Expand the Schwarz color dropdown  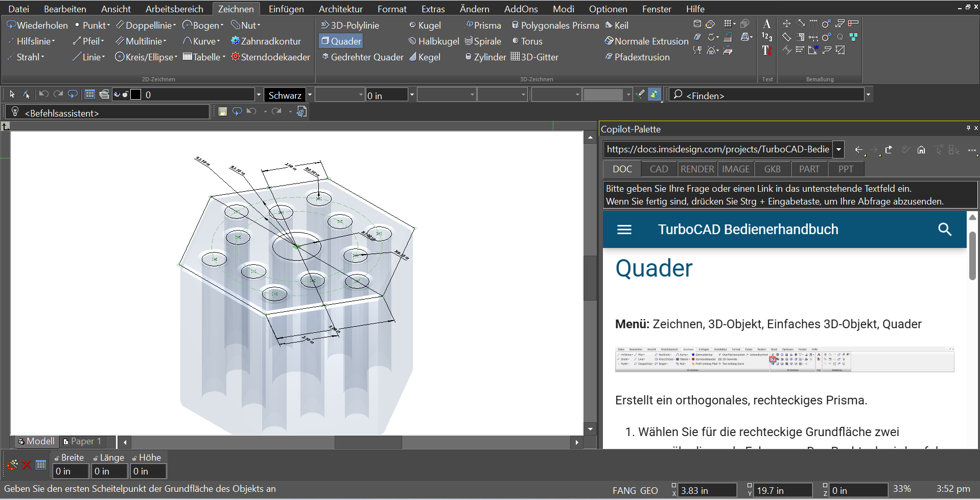pos(310,95)
